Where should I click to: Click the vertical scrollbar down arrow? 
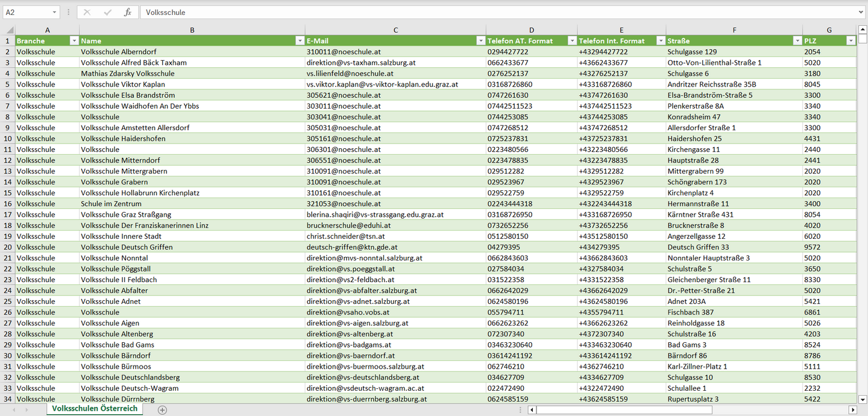coord(863,399)
